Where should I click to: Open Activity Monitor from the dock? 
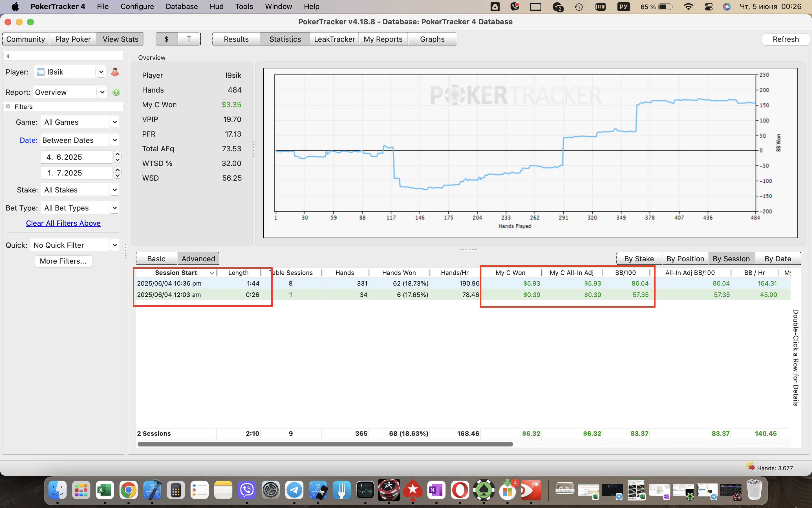(365, 491)
